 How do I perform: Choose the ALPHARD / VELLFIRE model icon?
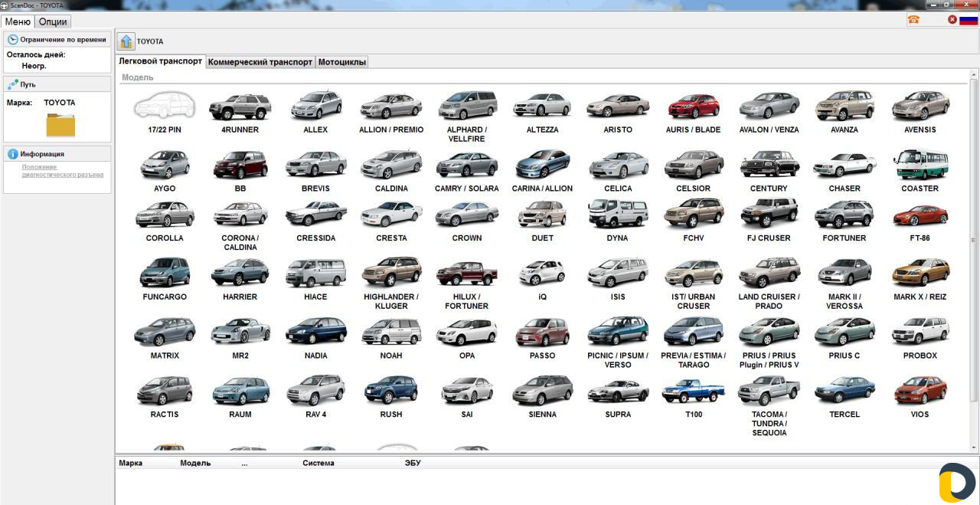coord(467,107)
